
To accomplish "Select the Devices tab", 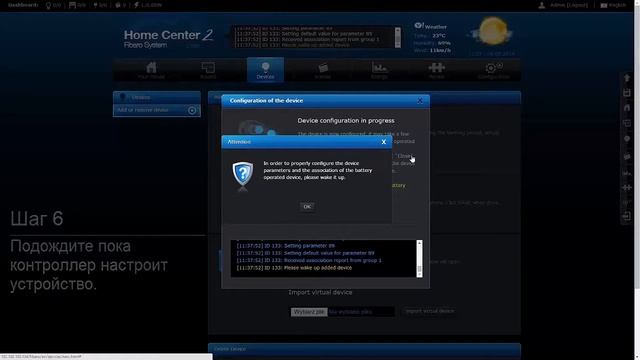I will 265,70.
